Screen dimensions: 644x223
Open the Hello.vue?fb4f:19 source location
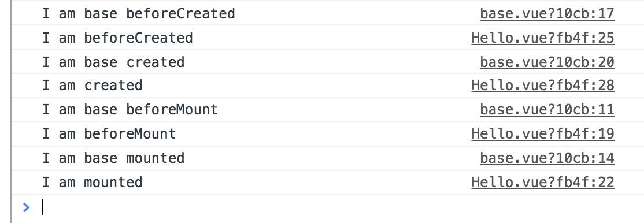[x=543, y=134]
